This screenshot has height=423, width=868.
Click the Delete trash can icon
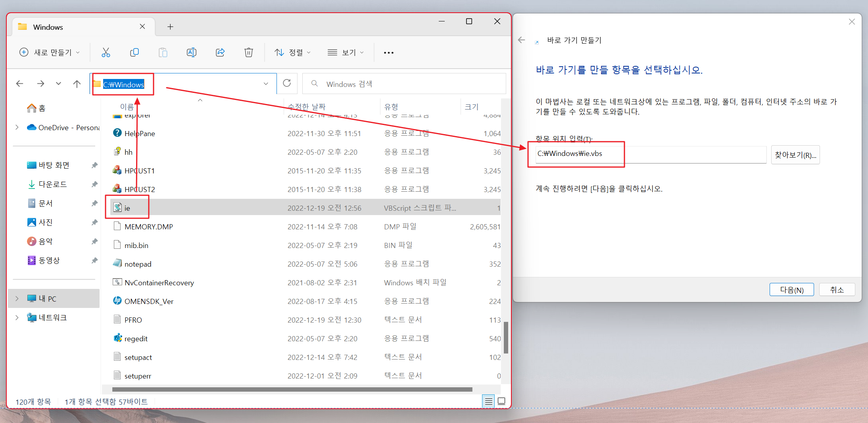point(249,52)
